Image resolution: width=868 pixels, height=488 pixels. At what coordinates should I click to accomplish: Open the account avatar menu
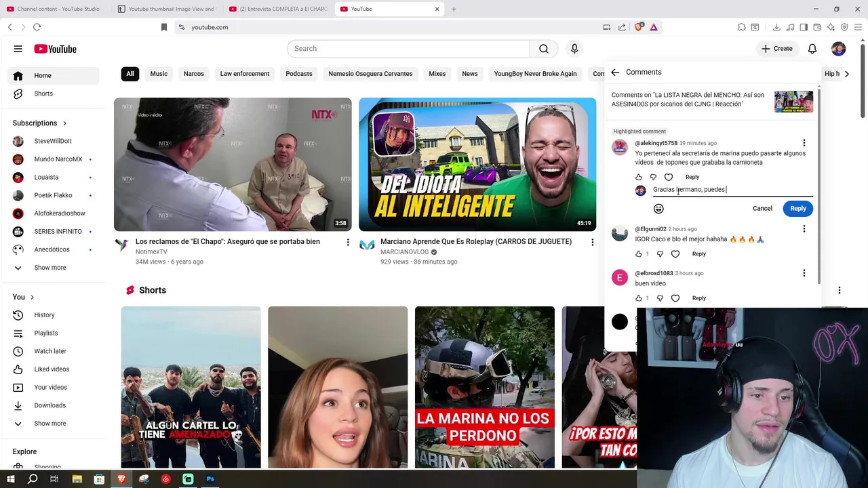(839, 49)
